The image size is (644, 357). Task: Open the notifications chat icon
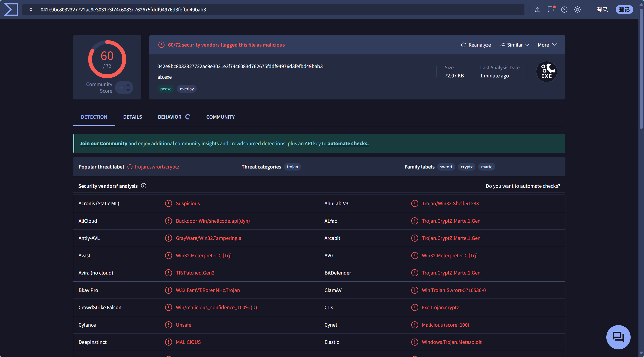(551, 9)
